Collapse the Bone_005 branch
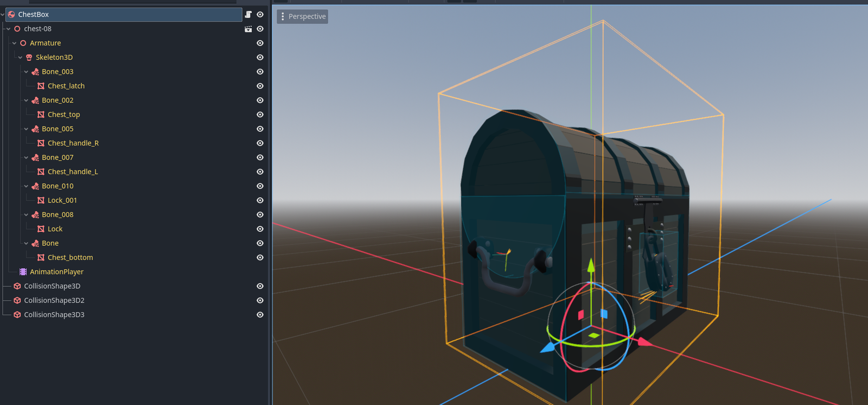 [26, 129]
